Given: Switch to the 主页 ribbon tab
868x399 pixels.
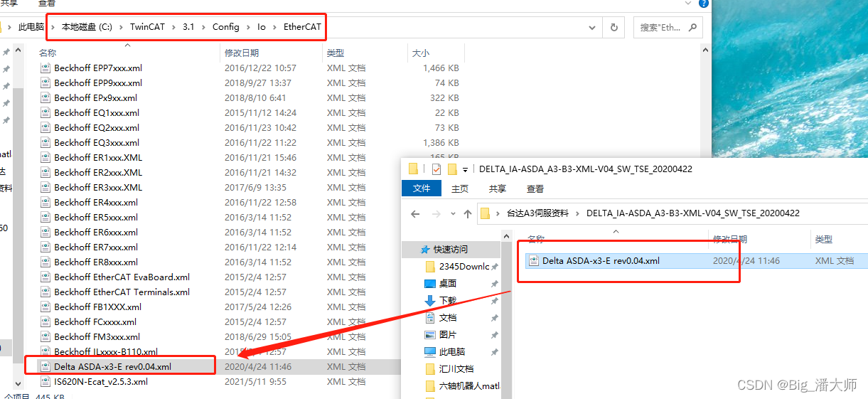Looking at the screenshot, I should tap(460, 188).
